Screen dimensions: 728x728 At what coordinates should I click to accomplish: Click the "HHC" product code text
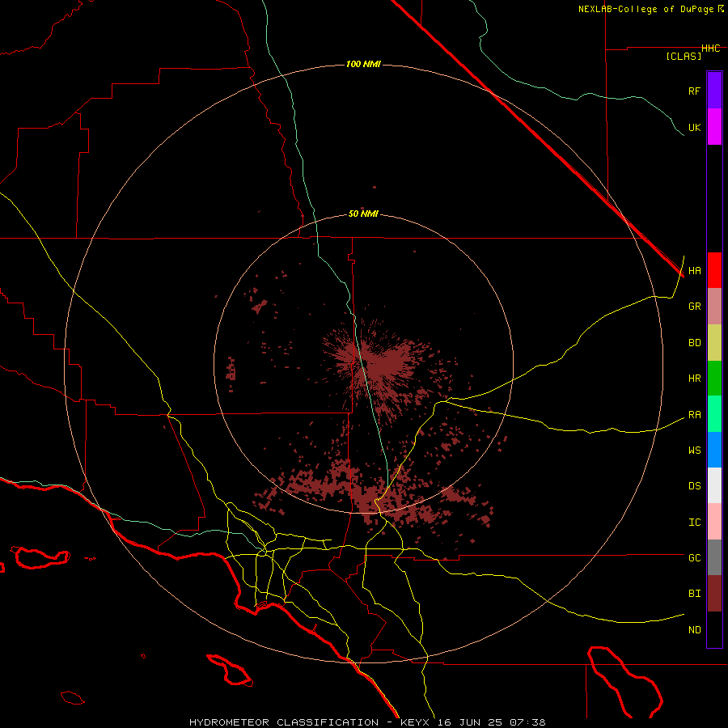coord(710,49)
